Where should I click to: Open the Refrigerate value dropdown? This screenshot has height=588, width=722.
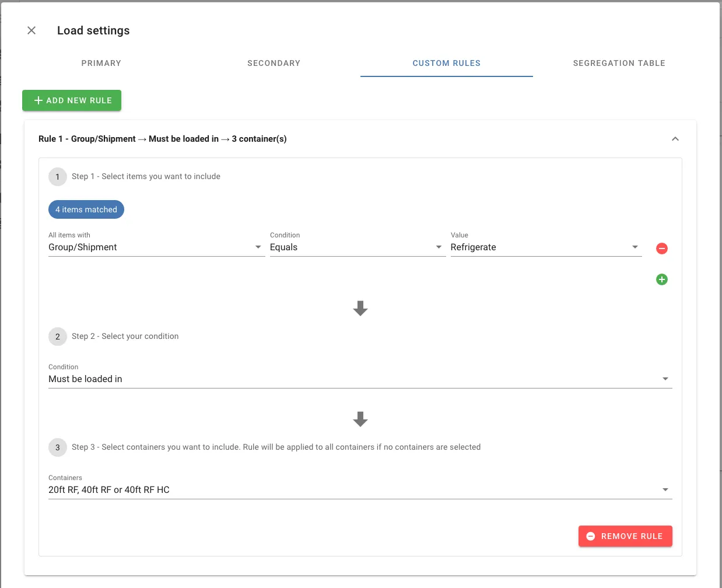pos(545,247)
